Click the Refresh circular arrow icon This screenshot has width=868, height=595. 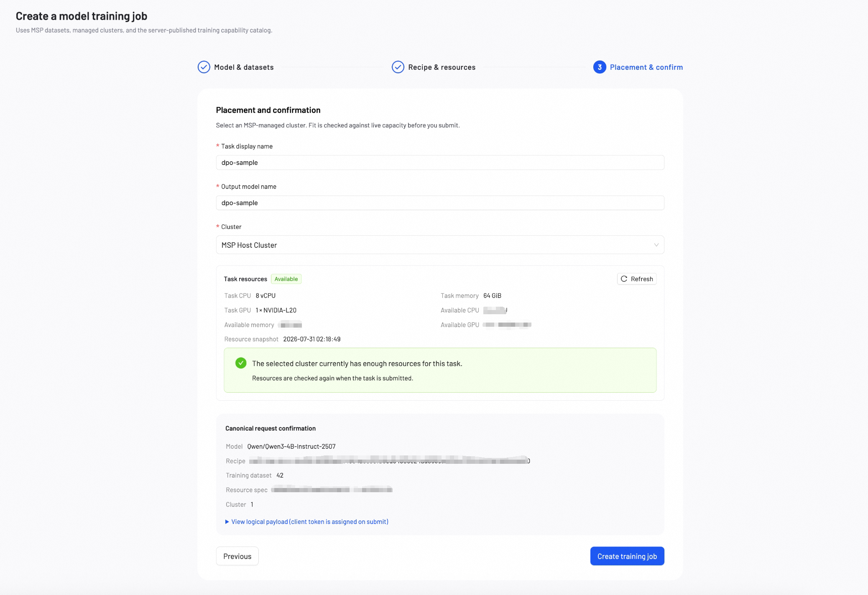624,279
